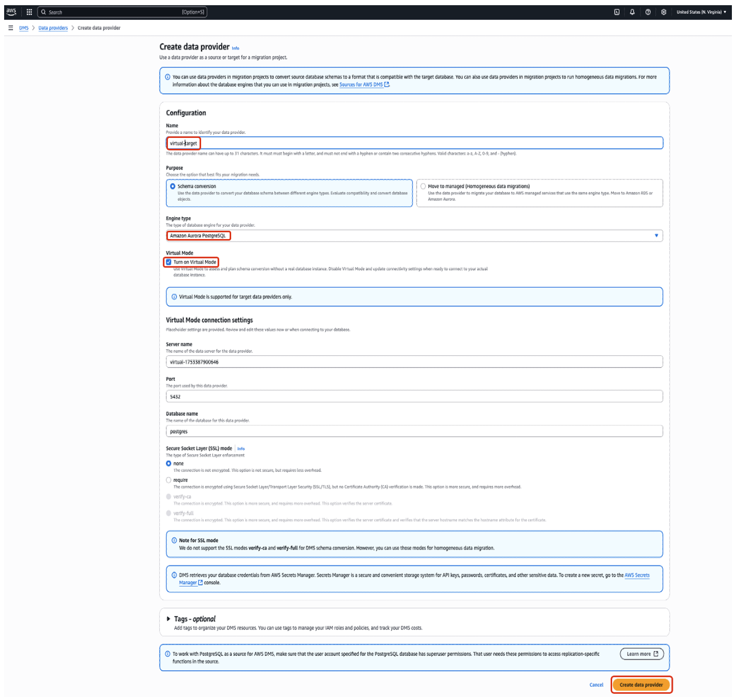Open the AWS Secrets Manager console link
The image size is (735, 700).
637,575
